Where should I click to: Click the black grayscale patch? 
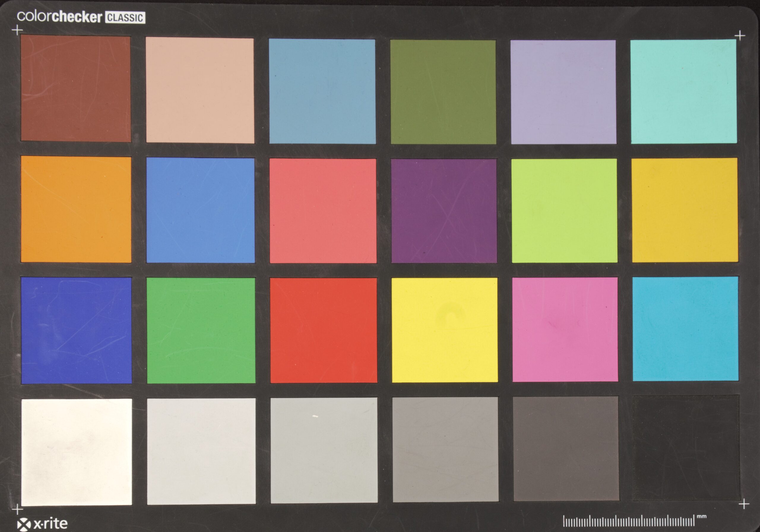click(x=686, y=448)
